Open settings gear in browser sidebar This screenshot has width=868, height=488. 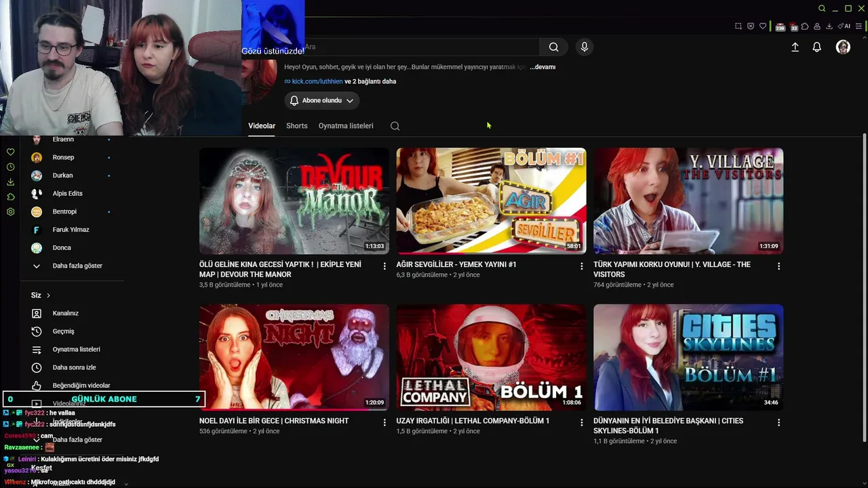click(10, 211)
